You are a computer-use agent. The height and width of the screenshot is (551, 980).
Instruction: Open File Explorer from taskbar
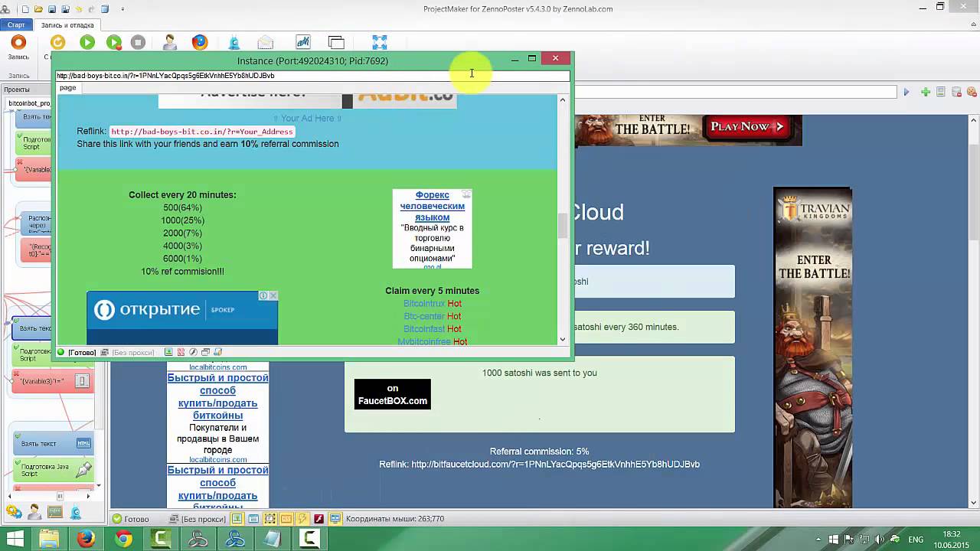(50, 540)
